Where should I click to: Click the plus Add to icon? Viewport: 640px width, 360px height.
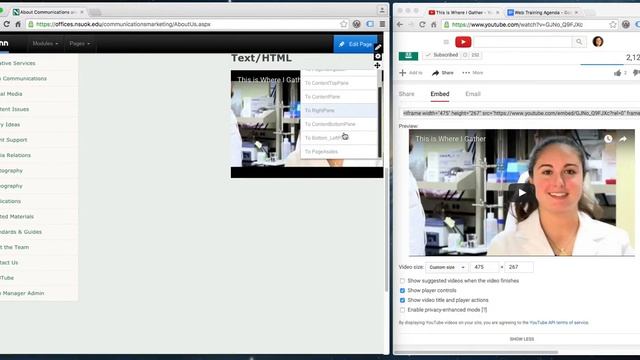tap(402, 73)
